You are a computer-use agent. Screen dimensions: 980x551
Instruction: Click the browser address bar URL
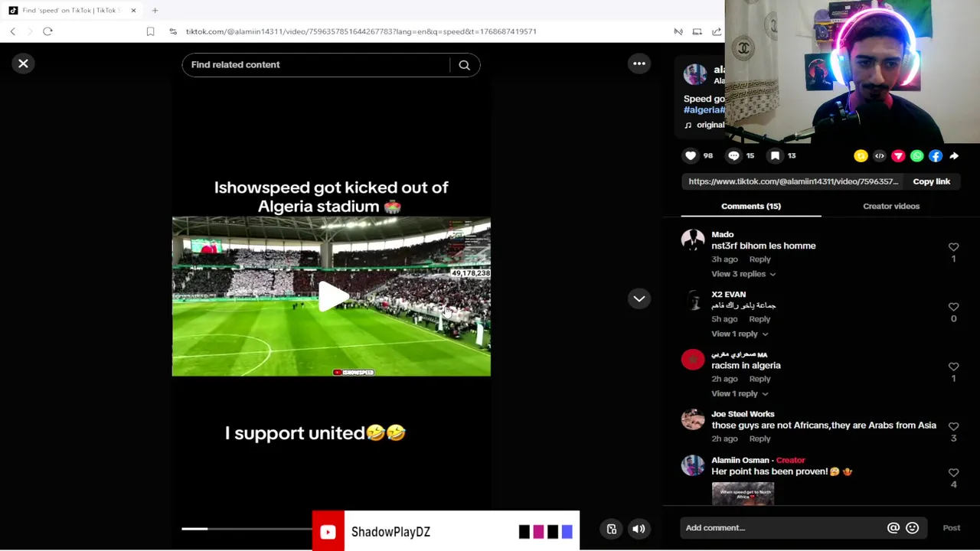[361, 31]
